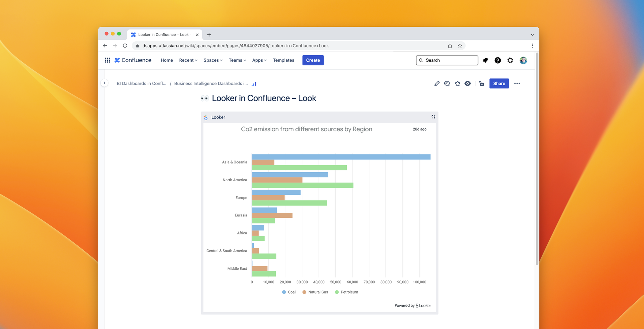
Task: Go back in browser history
Action: (x=105, y=46)
